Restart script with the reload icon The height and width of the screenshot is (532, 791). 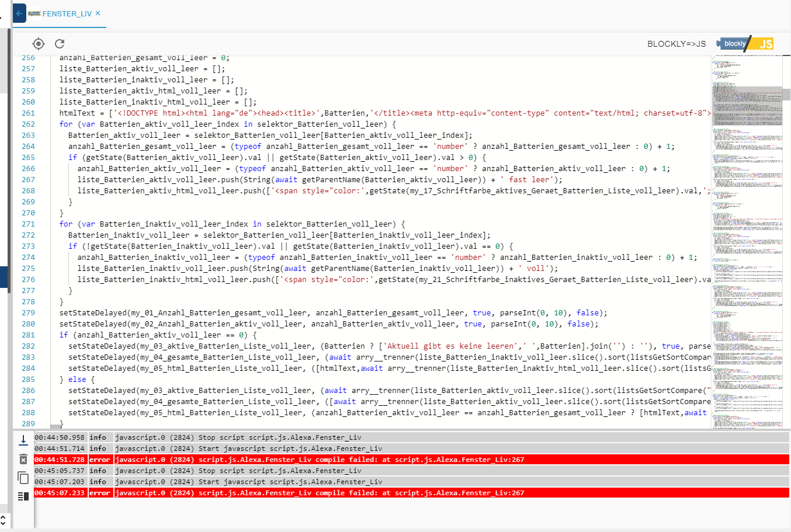pos(60,43)
